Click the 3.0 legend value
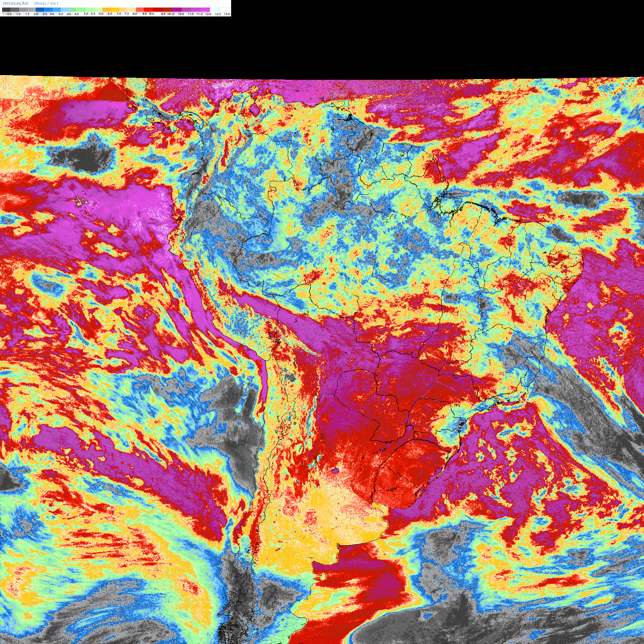The width and height of the screenshot is (644, 644). click(x=52, y=14)
